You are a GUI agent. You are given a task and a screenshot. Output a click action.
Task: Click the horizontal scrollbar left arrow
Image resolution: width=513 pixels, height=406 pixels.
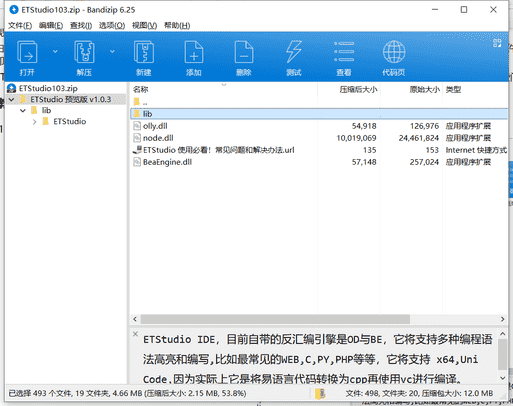point(135,319)
